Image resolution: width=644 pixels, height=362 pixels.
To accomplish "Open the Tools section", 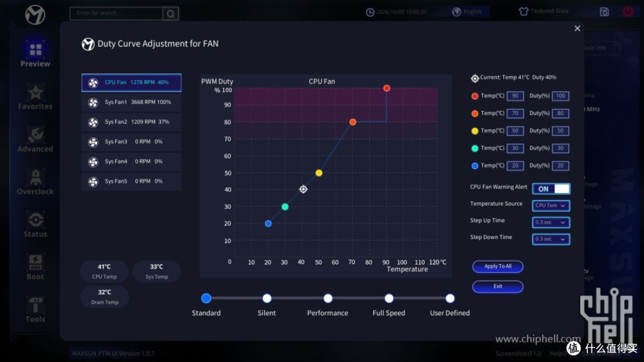I will tap(35, 310).
